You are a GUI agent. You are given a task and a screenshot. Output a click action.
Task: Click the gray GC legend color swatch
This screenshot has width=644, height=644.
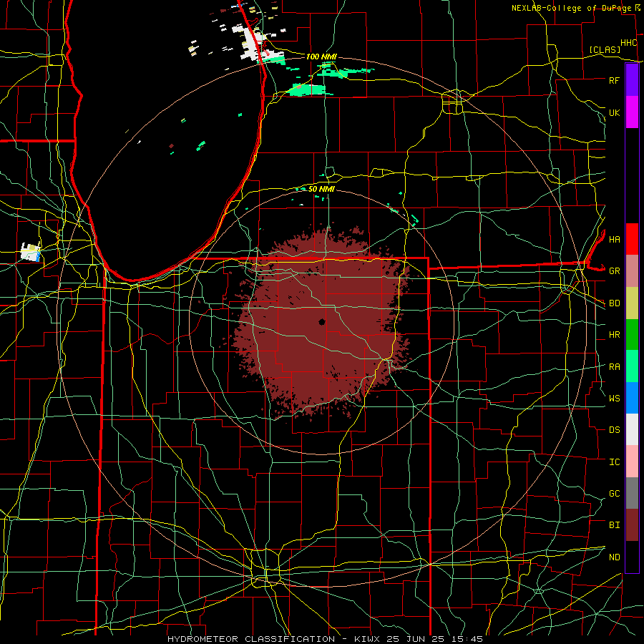(632, 493)
